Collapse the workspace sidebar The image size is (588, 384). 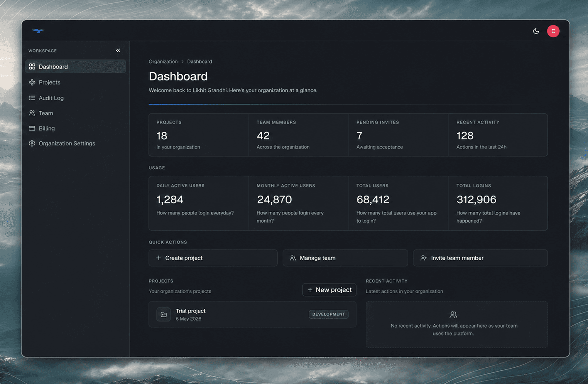point(118,50)
